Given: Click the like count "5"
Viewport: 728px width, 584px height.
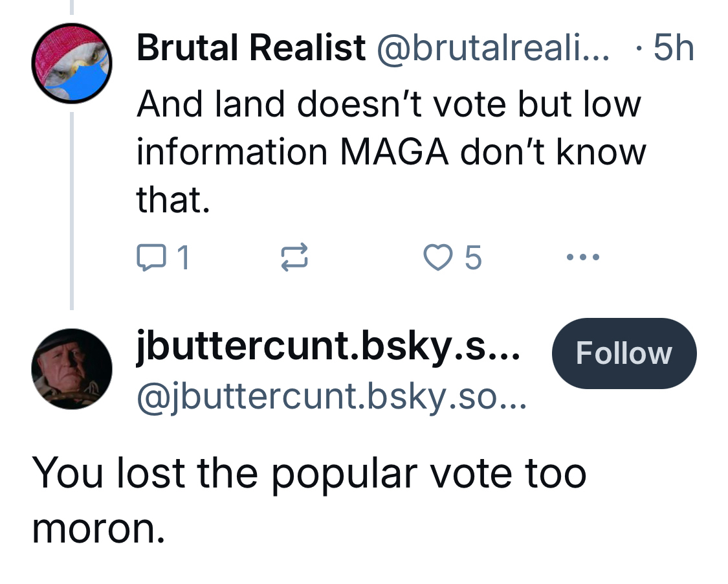Looking at the screenshot, I should click(473, 258).
